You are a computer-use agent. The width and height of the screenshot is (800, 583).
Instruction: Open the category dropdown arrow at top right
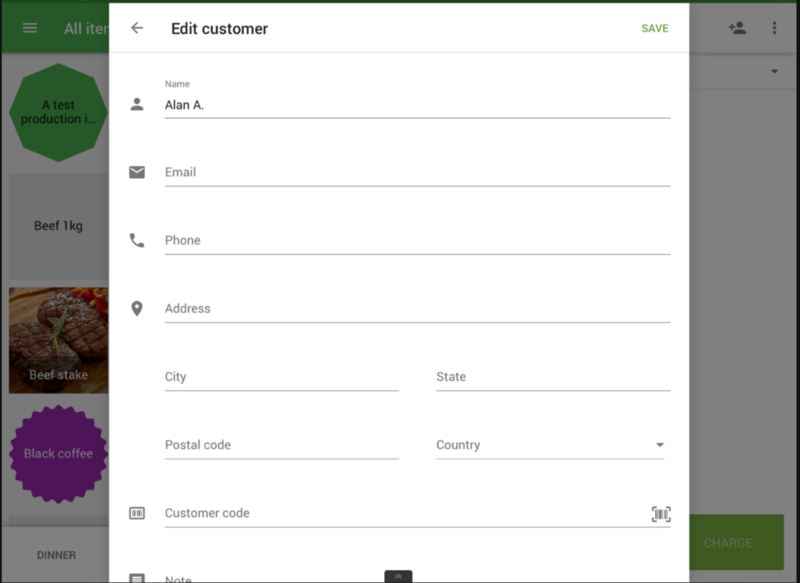click(x=774, y=72)
